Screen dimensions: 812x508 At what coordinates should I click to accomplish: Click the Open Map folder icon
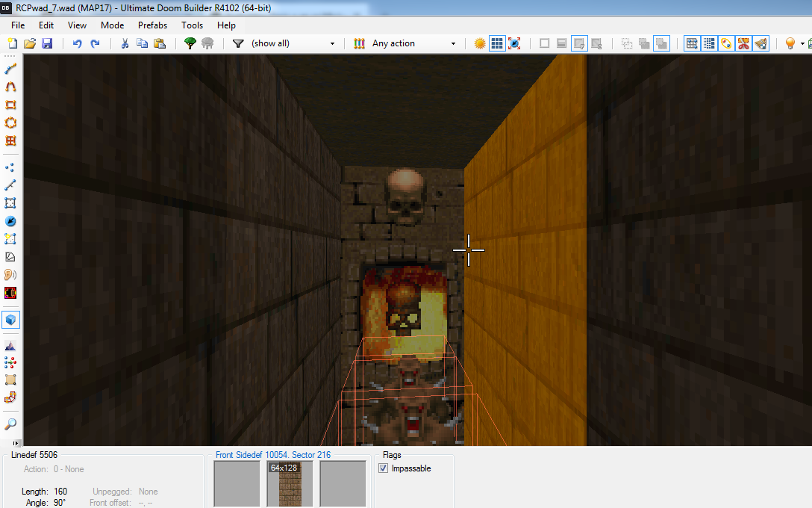click(x=30, y=43)
